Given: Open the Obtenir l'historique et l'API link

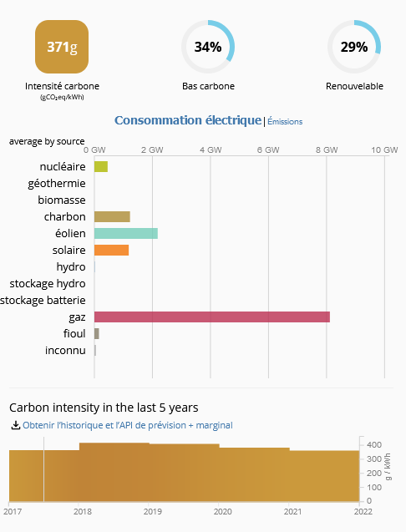Looking at the screenshot, I should click(x=128, y=425).
